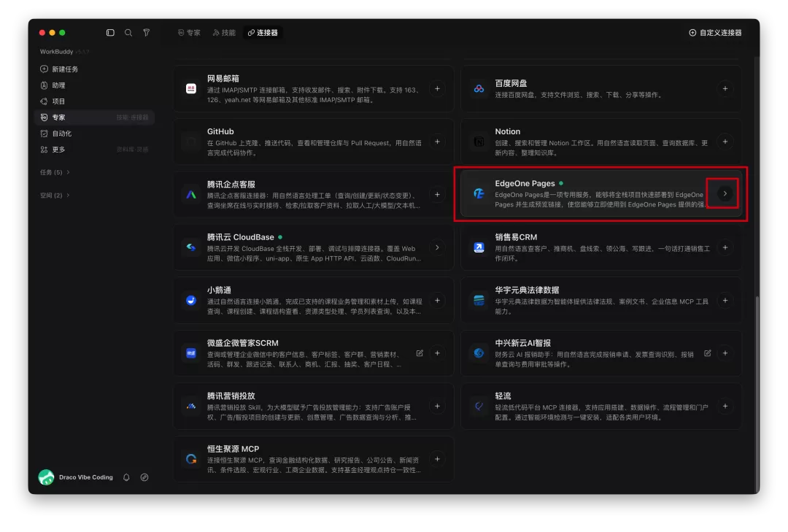This screenshot has height=532, width=788.
Task: Click the 资料库·灵感 hint beside 更多
Action: pyautogui.click(x=132, y=150)
